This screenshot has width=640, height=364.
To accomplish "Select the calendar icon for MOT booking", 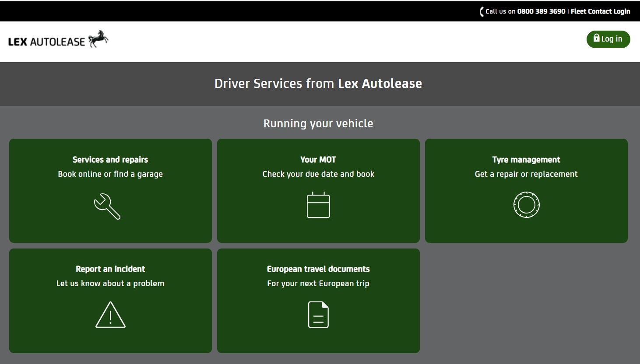I will 319,205.
